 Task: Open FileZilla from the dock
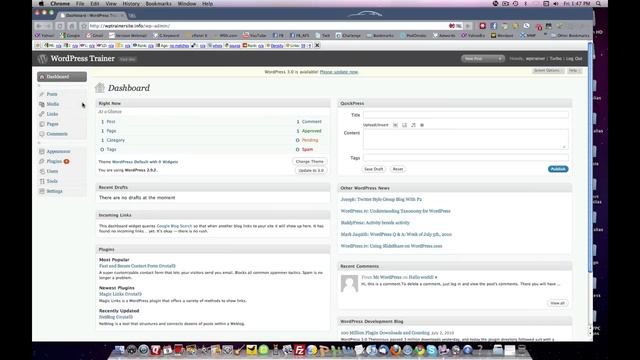coord(300,350)
